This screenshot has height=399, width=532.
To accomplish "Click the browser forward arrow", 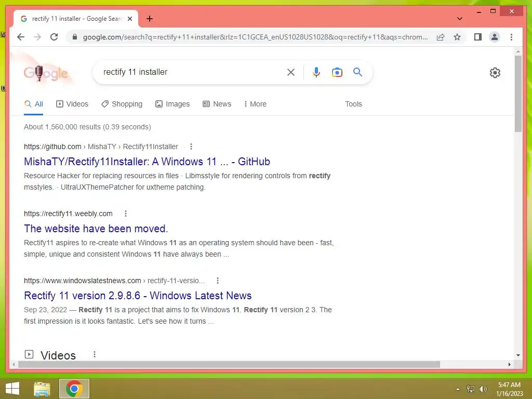I will (x=37, y=37).
